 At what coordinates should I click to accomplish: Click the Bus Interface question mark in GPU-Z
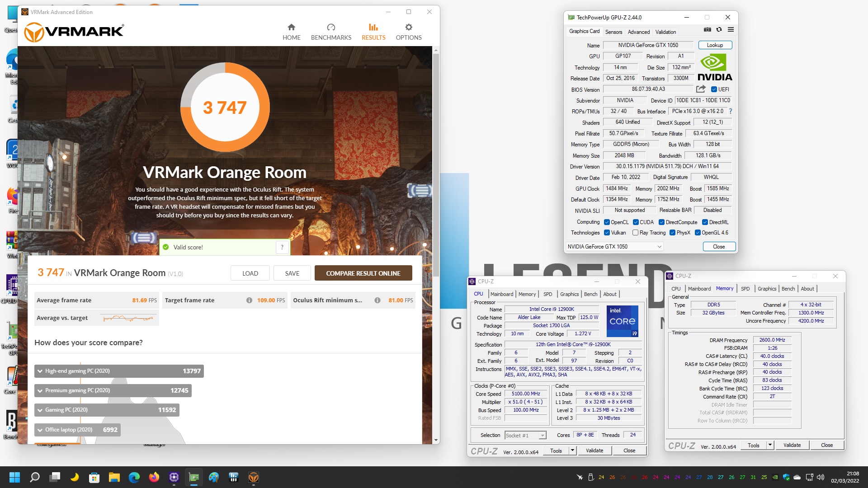tap(731, 111)
